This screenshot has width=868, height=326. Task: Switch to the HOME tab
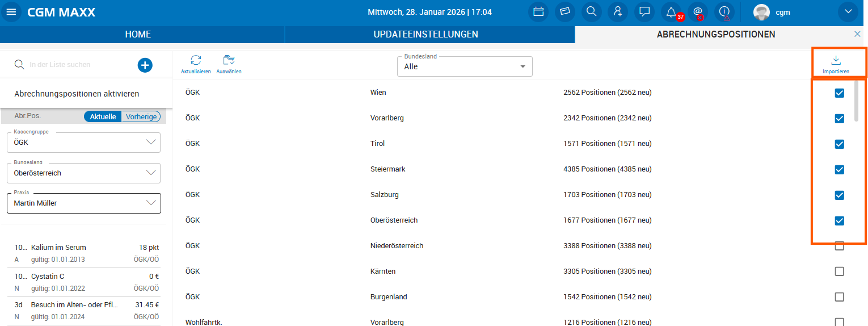click(138, 35)
